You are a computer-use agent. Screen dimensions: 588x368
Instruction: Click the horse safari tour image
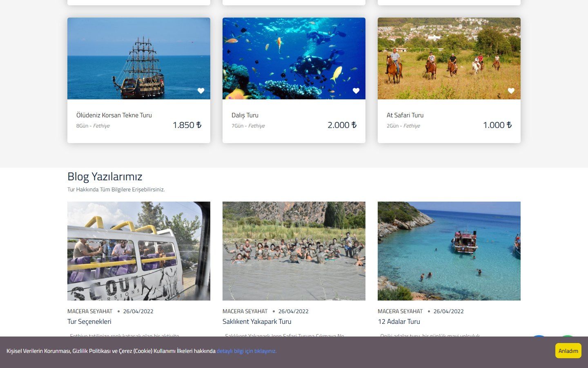[x=449, y=58]
